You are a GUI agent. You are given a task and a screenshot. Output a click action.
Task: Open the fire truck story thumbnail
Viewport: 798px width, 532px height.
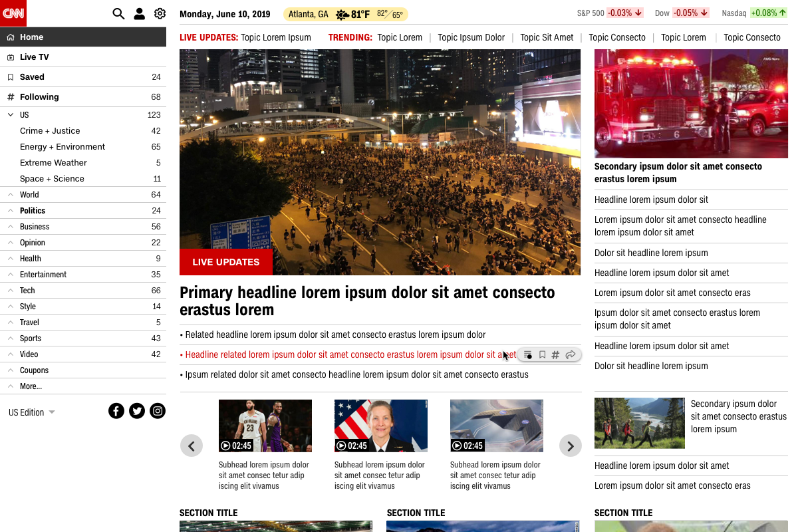tap(691, 104)
